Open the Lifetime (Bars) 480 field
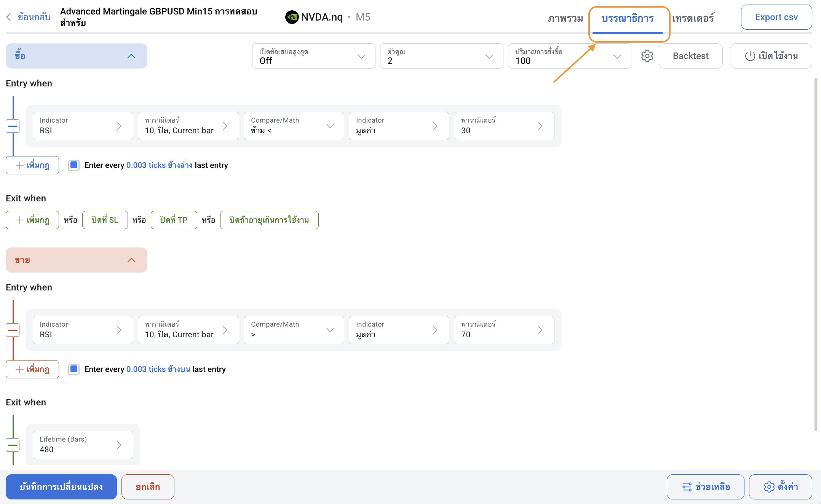This screenshot has height=504, width=821. coord(83,445)
